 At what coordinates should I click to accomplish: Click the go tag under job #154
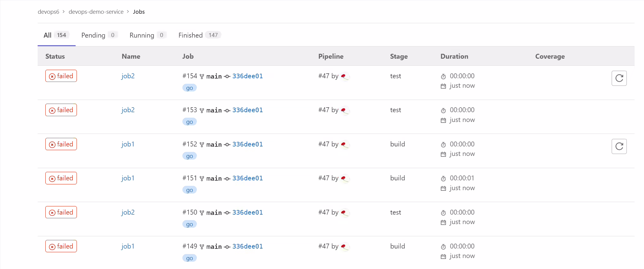point(189,88)
